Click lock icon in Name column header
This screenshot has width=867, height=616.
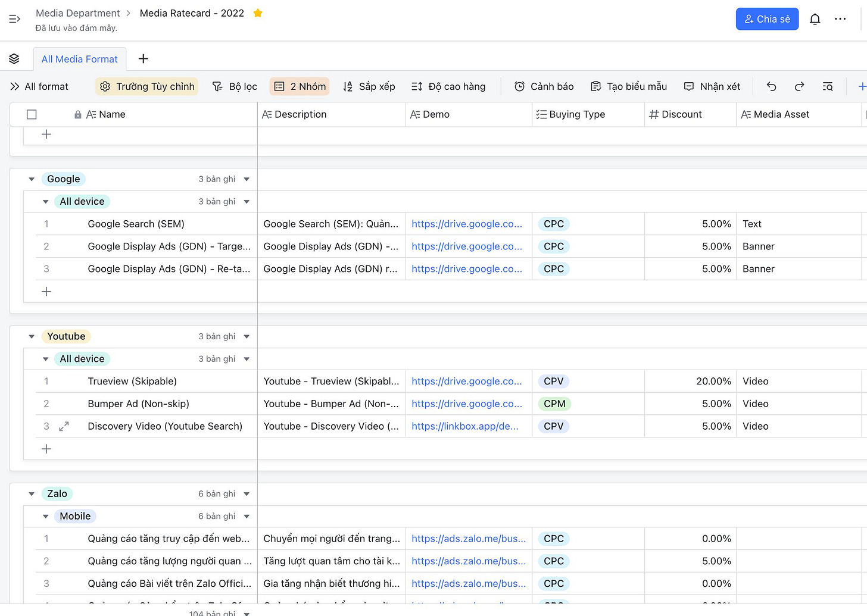click(x=77, y=114)
